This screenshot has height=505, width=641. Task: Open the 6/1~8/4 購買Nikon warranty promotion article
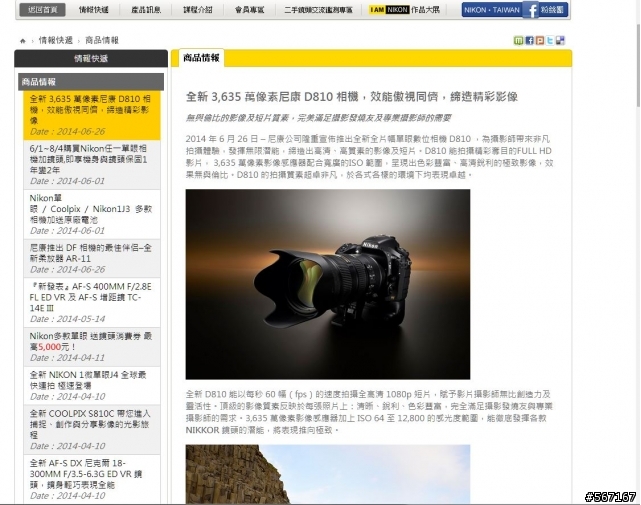coord(92,164)
